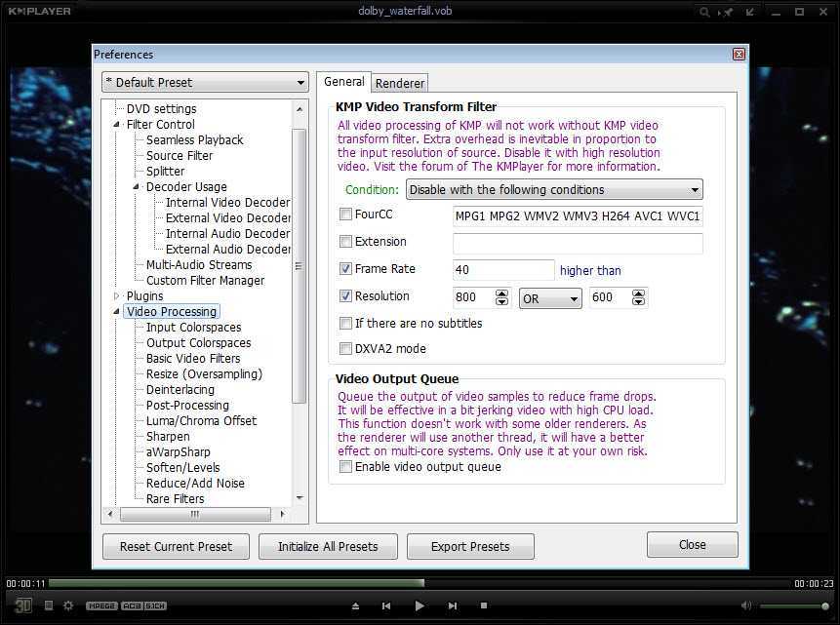The width and height of the screenshot is (840, 625).
Task: Maximize the KMPlayer window
Action: click(x=800, y=12)
